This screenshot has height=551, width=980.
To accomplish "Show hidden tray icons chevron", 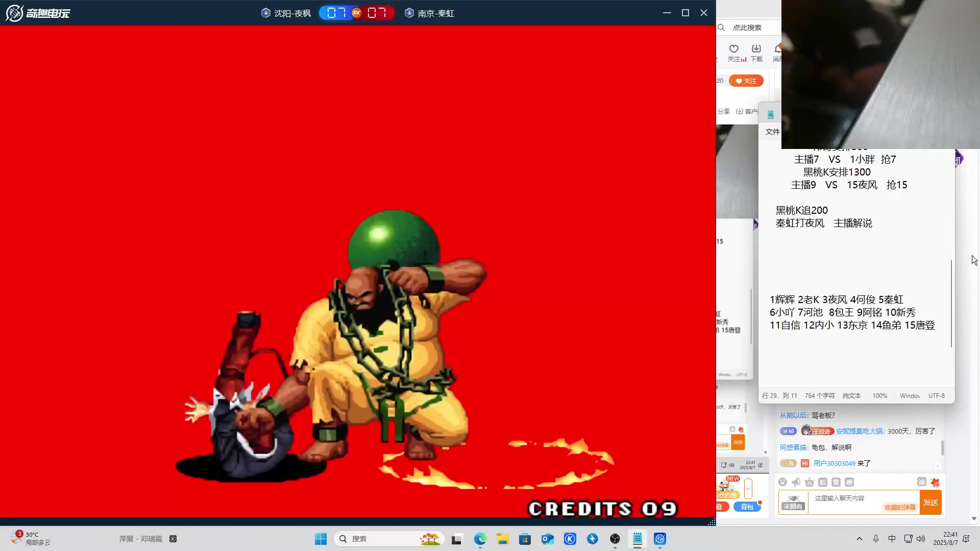I will (860, 539).
